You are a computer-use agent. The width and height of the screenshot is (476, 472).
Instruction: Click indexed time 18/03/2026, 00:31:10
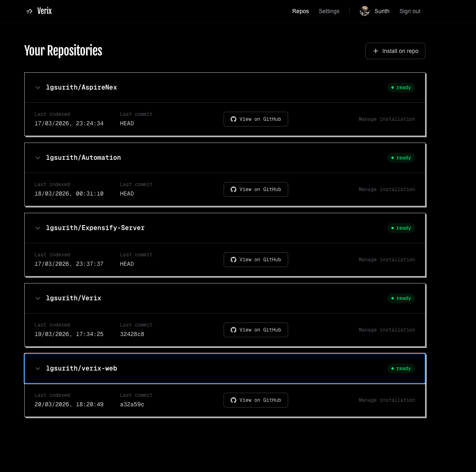point(69,193)
